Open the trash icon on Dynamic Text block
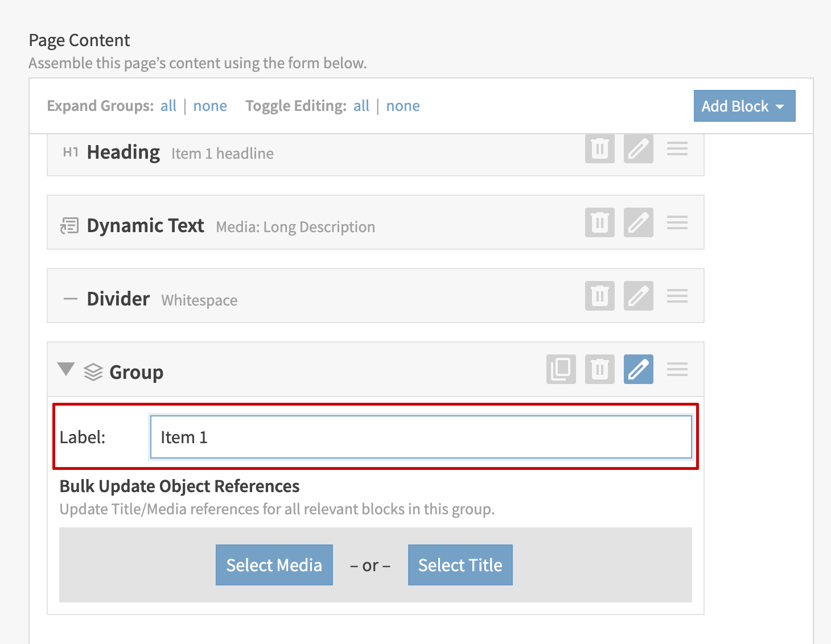The width and height of the screenshot is (831, 644). pos(599,222)
